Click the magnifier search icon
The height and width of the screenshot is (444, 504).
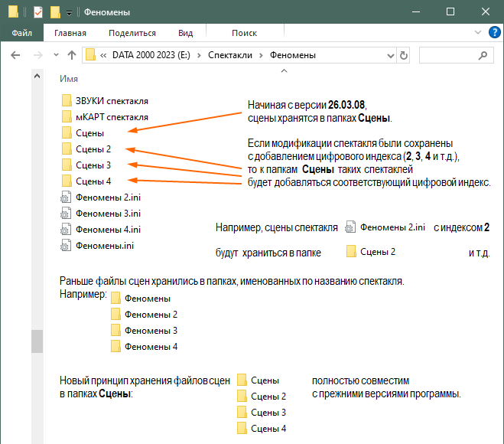483,55
